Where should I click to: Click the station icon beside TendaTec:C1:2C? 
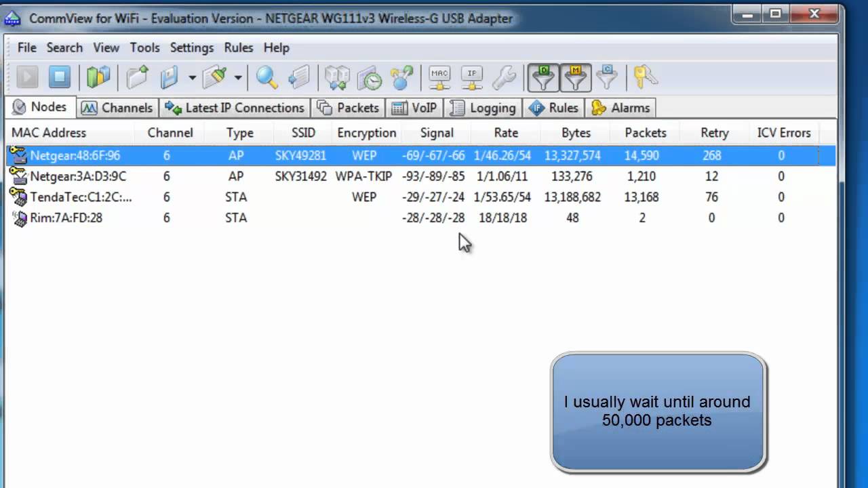[18, 197]
